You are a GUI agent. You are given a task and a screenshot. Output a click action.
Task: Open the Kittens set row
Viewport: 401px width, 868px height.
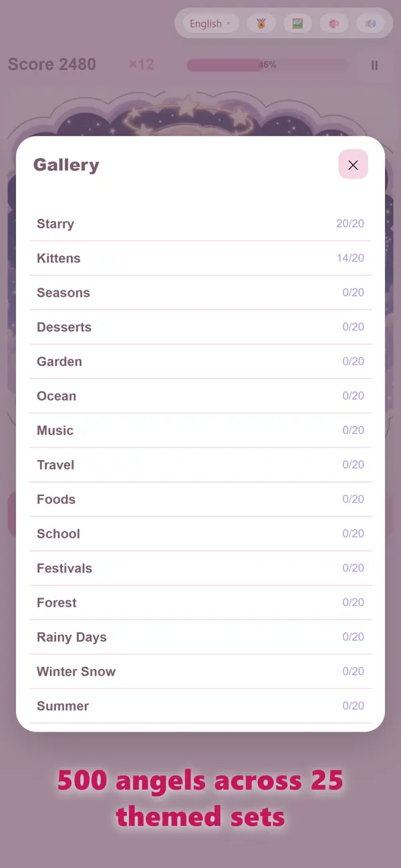click(200, 258)
